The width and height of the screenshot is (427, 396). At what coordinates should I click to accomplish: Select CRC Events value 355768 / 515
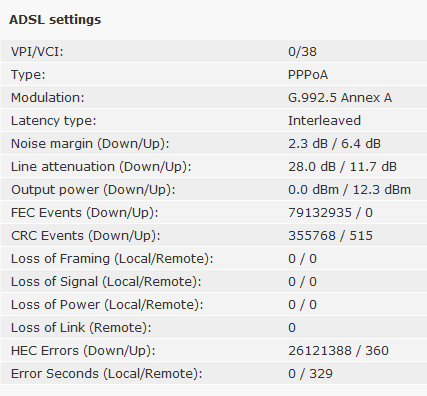[x=330, y=236]
